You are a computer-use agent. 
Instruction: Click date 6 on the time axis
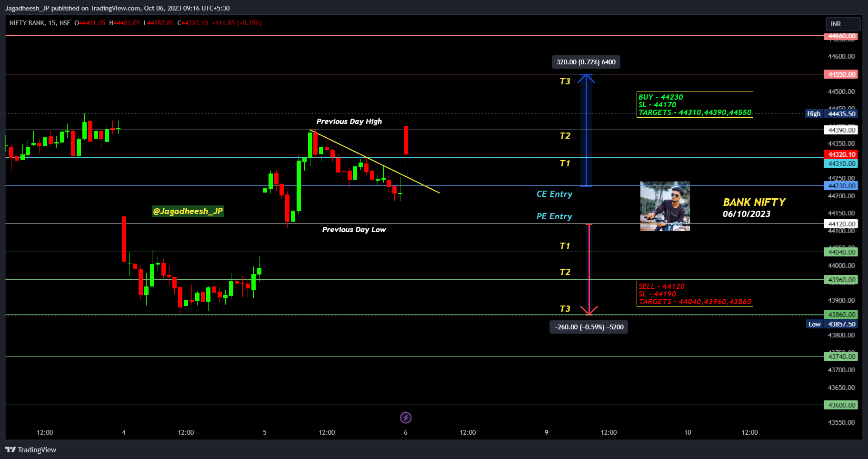click(x=406, y=432)
